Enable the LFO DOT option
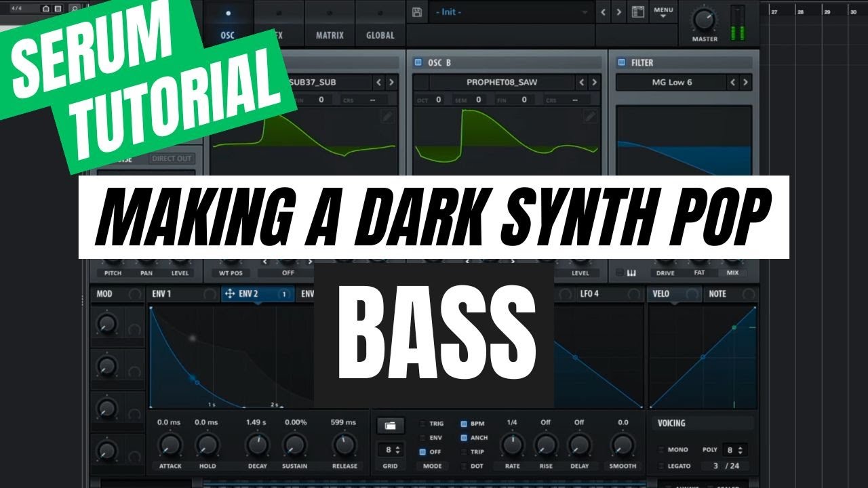Viewport: 868px width, 488px height. click(464, 466)
